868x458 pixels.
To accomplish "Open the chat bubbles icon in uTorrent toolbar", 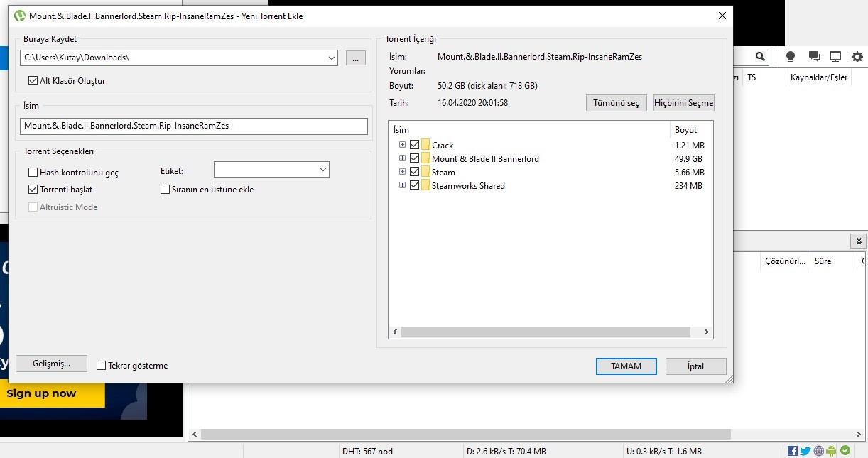I will 814,57.
